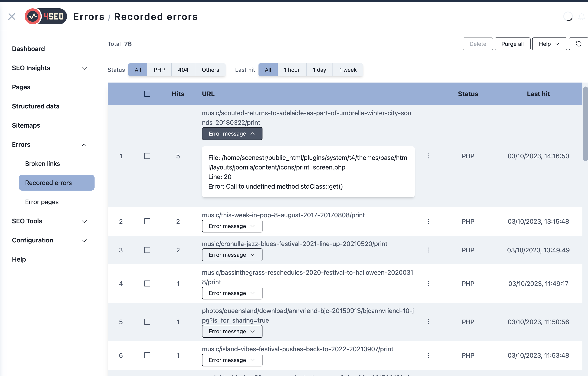Screen dimensions: 588x376
Task: Check the checkbox for row 5
Action: 147,322
